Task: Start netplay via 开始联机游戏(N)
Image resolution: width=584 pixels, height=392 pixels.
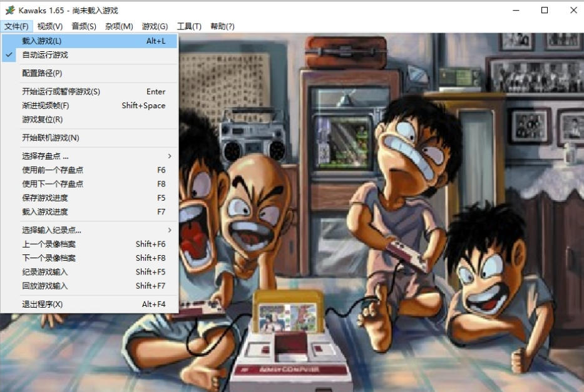Action: (90, 138)
